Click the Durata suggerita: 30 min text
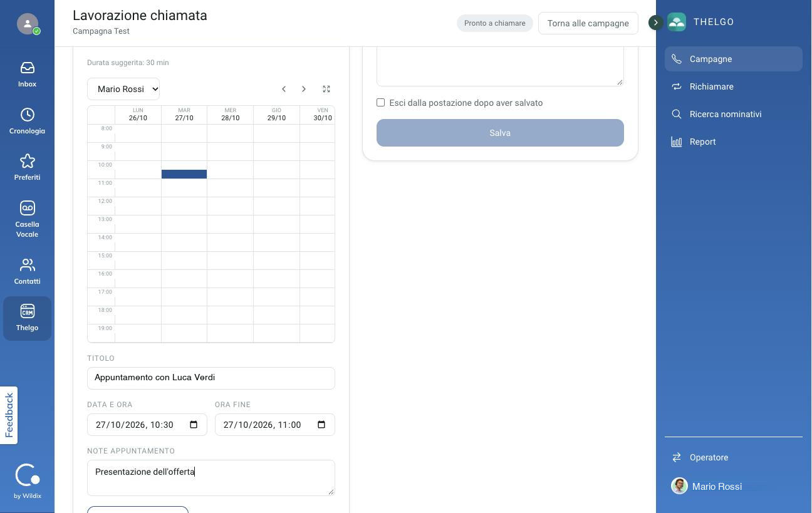 click(x=128, y=63)
